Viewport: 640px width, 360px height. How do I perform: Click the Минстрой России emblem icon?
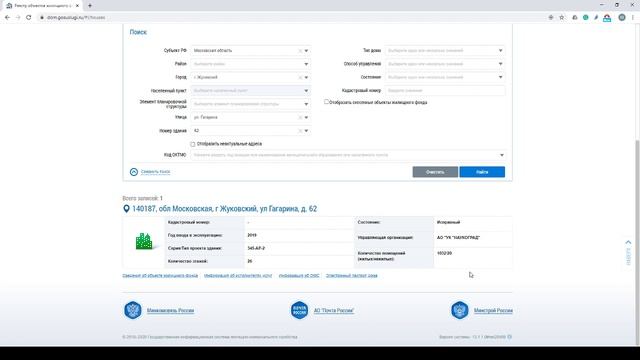[x=460, y=310]
